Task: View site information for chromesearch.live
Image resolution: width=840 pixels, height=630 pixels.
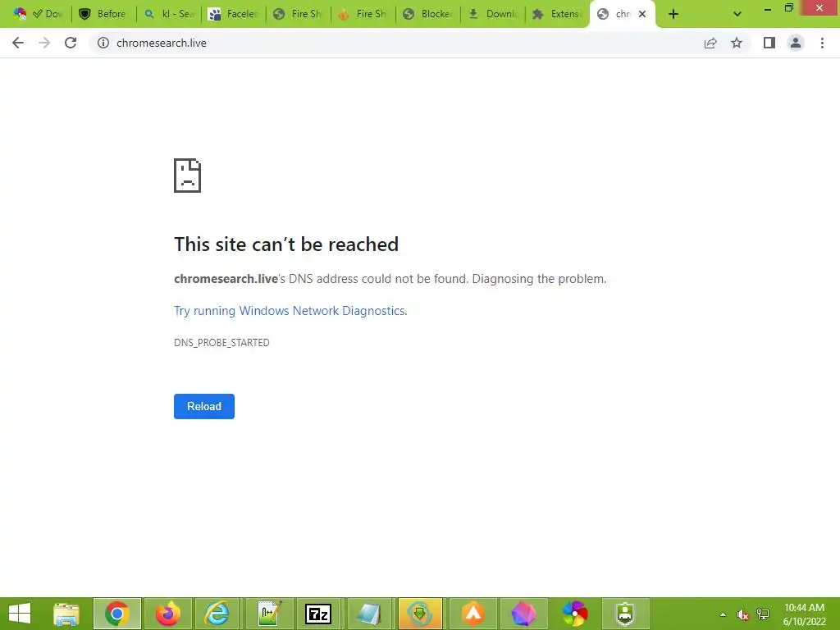Action: point(103,43)
